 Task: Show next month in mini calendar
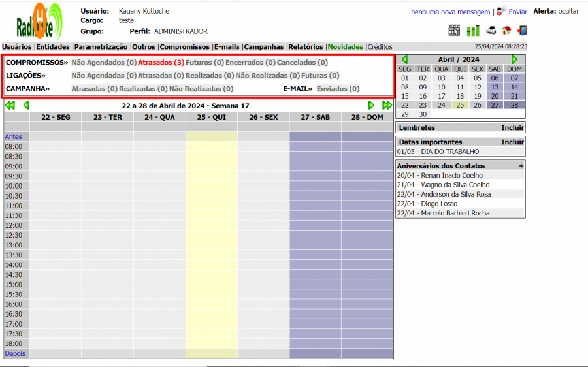pyautogui.click(x=514, y=59)
